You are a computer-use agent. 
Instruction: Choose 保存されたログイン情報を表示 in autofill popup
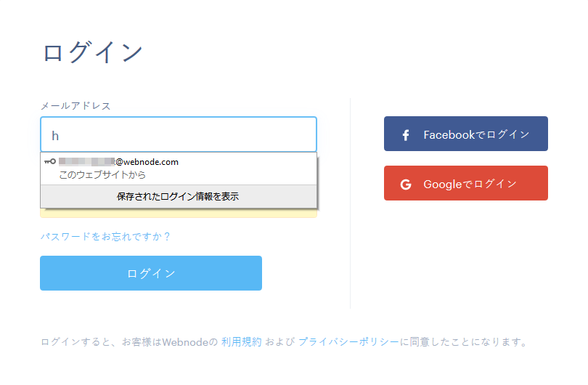(178, 196)
